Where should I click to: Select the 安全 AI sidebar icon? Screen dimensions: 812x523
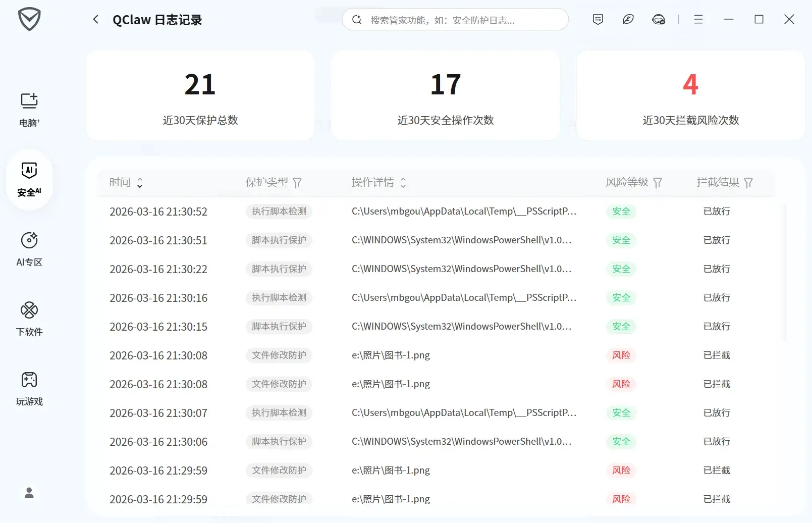29,179
